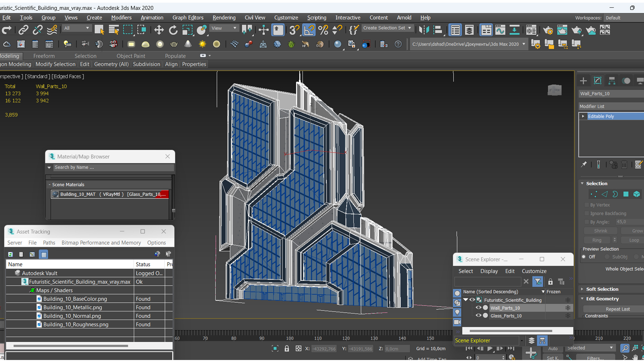Click Bind to Space Warp icon
This screenshot has height=362, width=644.
coord(52,30)
